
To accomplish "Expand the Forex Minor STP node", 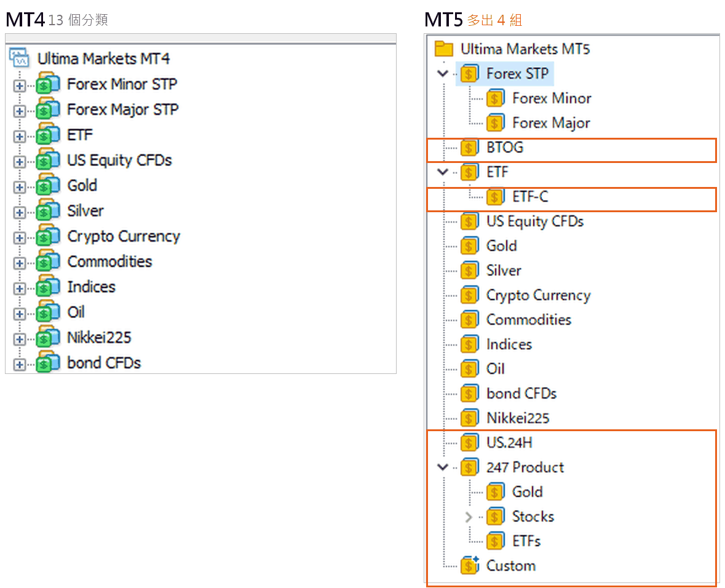I will [20, 85].
